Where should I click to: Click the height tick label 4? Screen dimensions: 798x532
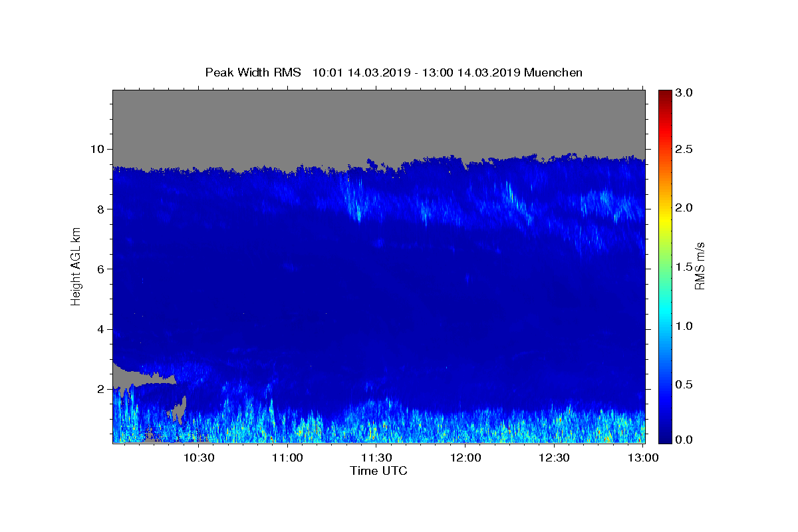(x=101, y=329)
